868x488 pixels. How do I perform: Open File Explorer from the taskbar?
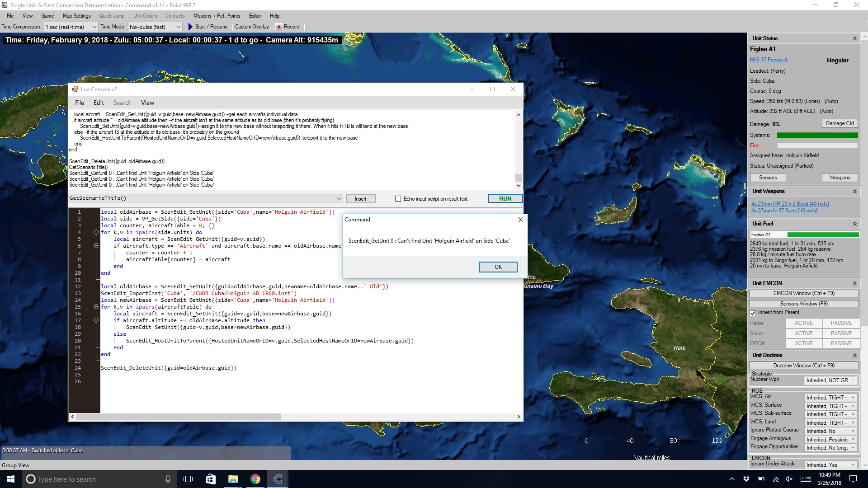(233, 479)
